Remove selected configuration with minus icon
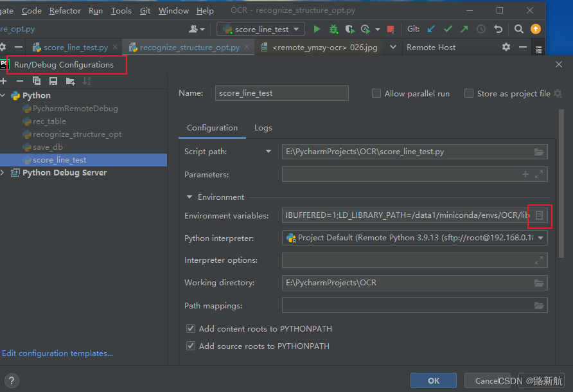This screenshot has height=392, width=573. [20, 81]
